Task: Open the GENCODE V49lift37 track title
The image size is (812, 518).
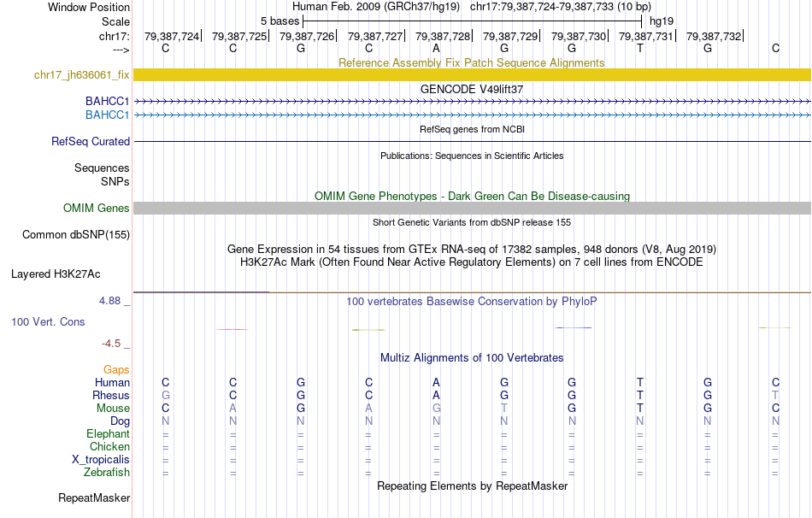Action: click(472, 89)
